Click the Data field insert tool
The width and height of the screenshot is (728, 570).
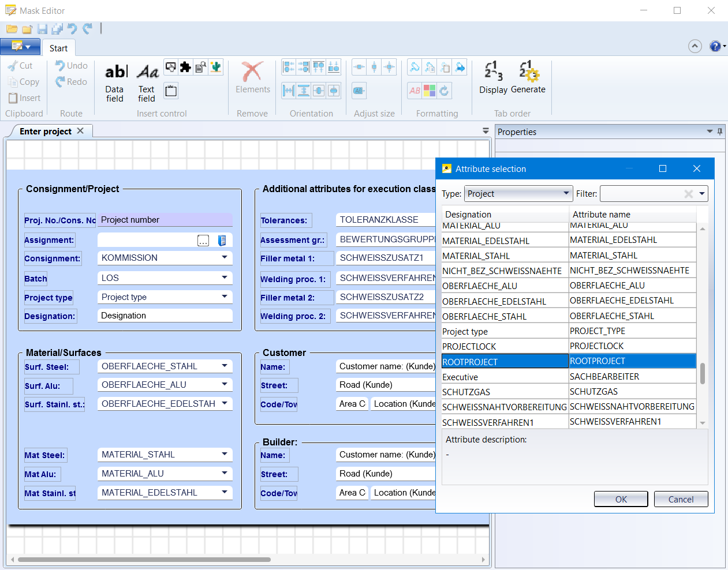coord(115,81)
